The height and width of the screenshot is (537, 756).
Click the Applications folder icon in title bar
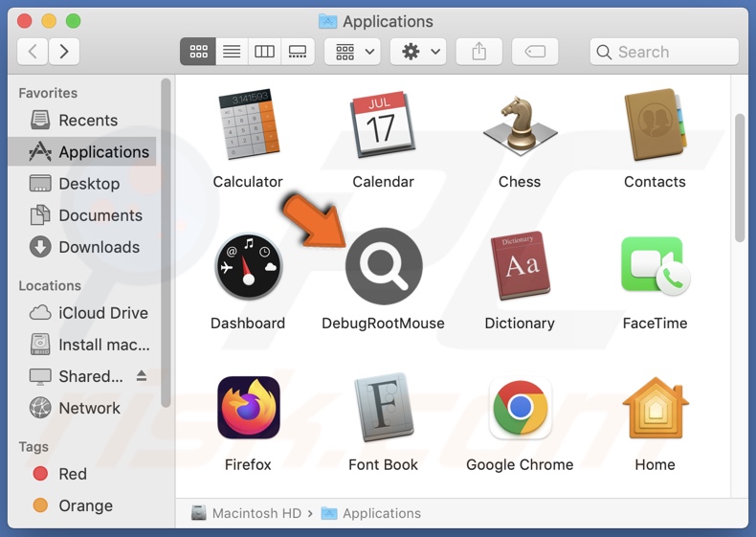coord(328,21)
